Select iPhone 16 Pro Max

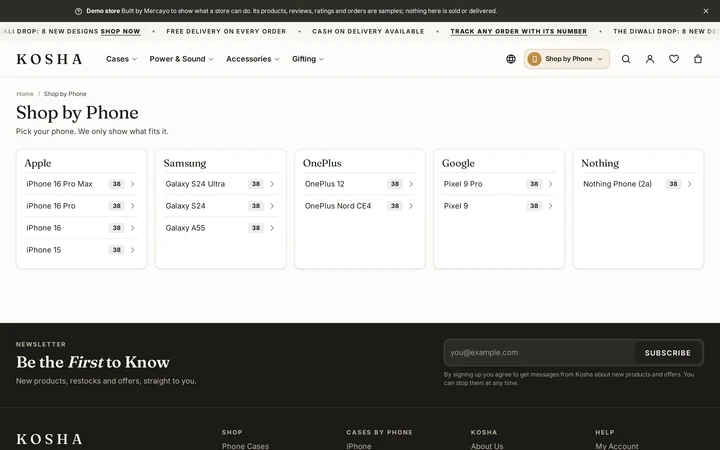pyautogui.click(x=81, y=184)
